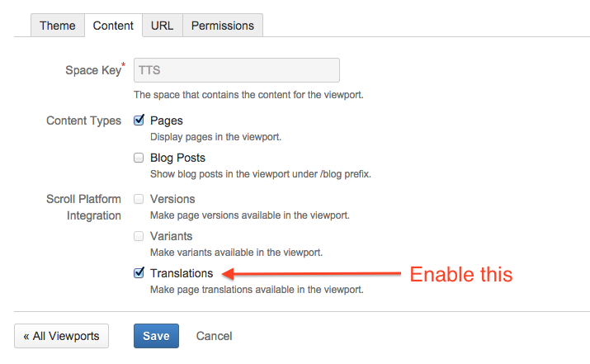Click the Content Types section label
This screenshot has height=364, width=590.
(83, 121)
